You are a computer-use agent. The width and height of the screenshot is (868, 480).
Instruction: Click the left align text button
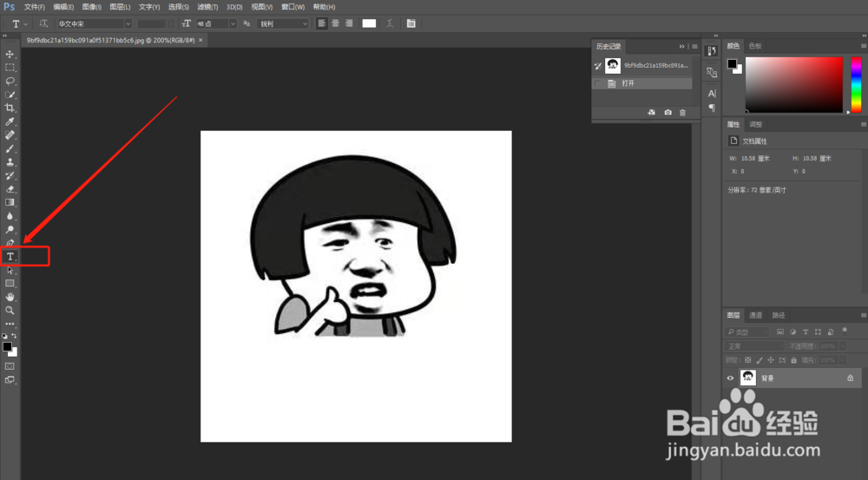point(322,23)
